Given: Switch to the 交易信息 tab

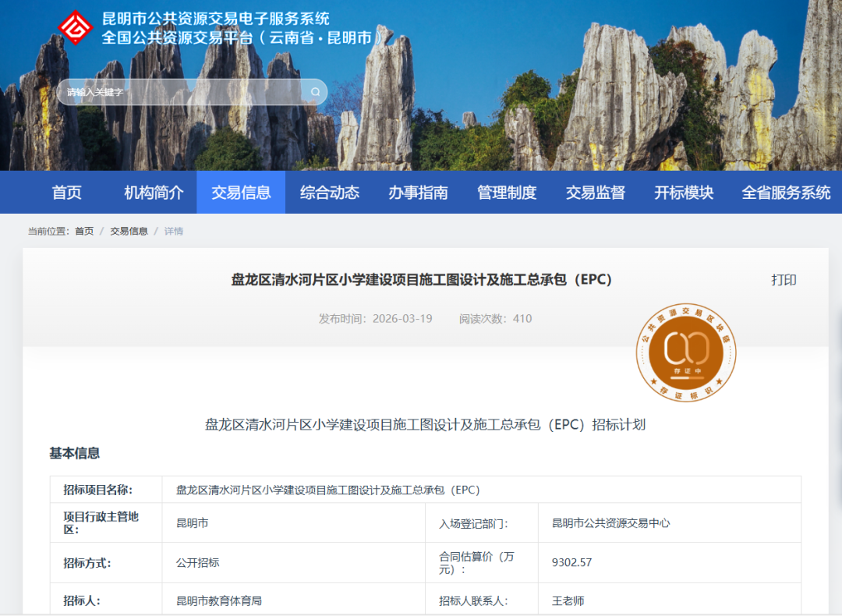Looking at the screenshot, I should [x=242, y=193].
